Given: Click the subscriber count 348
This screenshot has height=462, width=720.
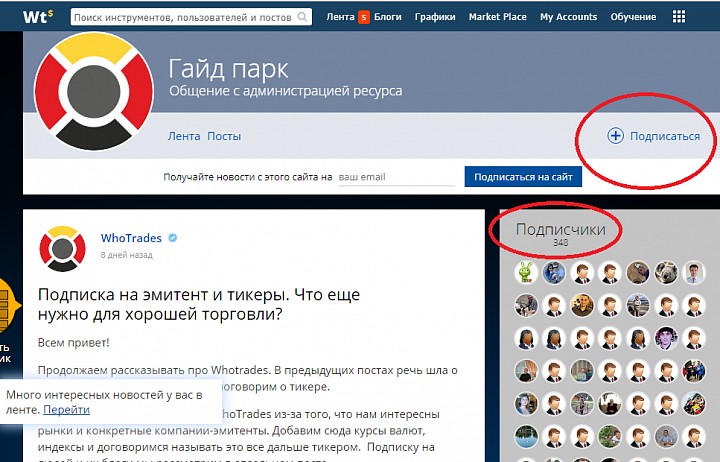Looking at the screenshot, I should tap(560, 242).
